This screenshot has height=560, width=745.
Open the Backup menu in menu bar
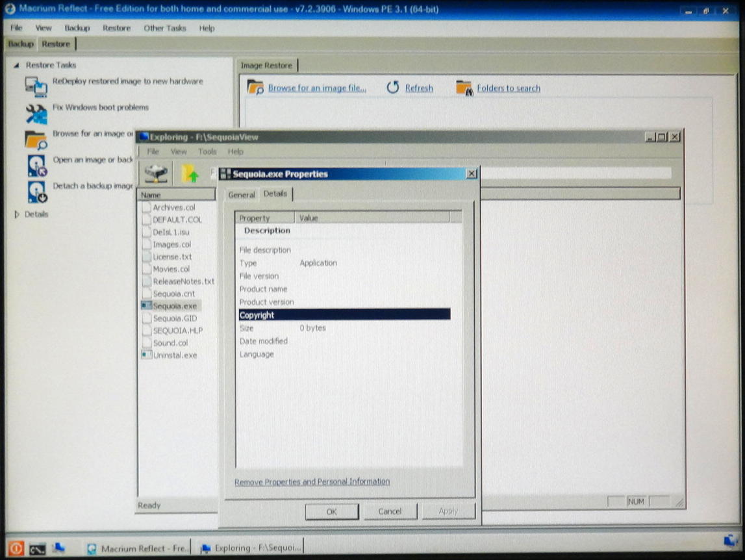[x=77, y=28]
